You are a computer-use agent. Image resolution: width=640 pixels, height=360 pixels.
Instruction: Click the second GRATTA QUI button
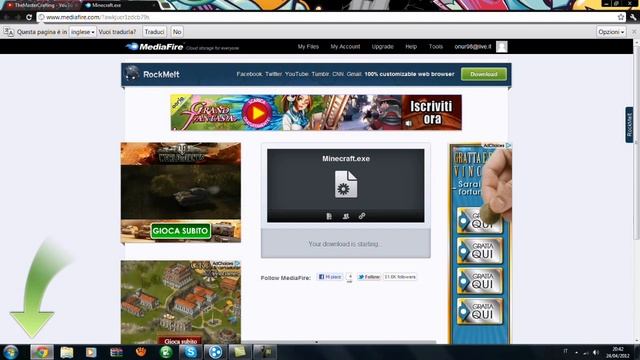[480, 251]
